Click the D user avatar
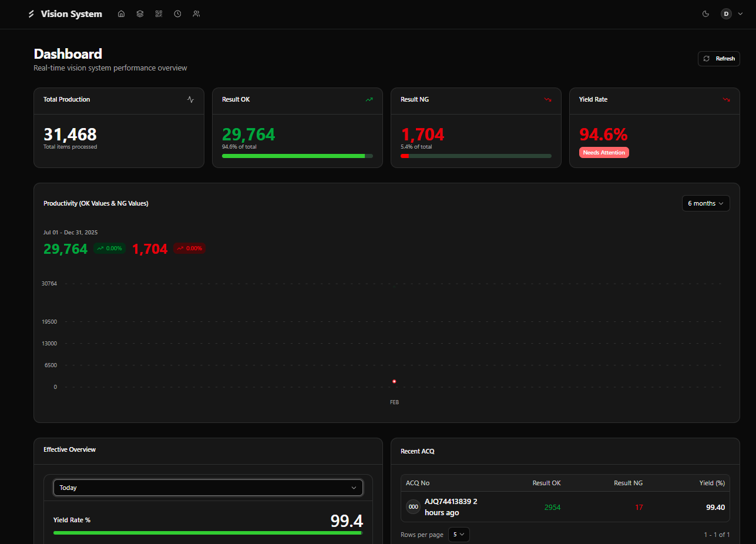This screenshot has height=544, width=756. point(726,14)
